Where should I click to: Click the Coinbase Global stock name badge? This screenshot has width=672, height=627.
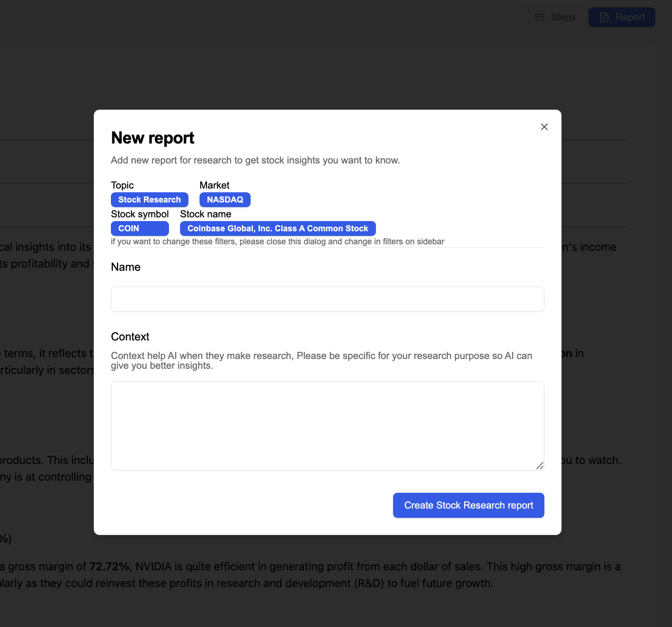click(x=278, y=229)
